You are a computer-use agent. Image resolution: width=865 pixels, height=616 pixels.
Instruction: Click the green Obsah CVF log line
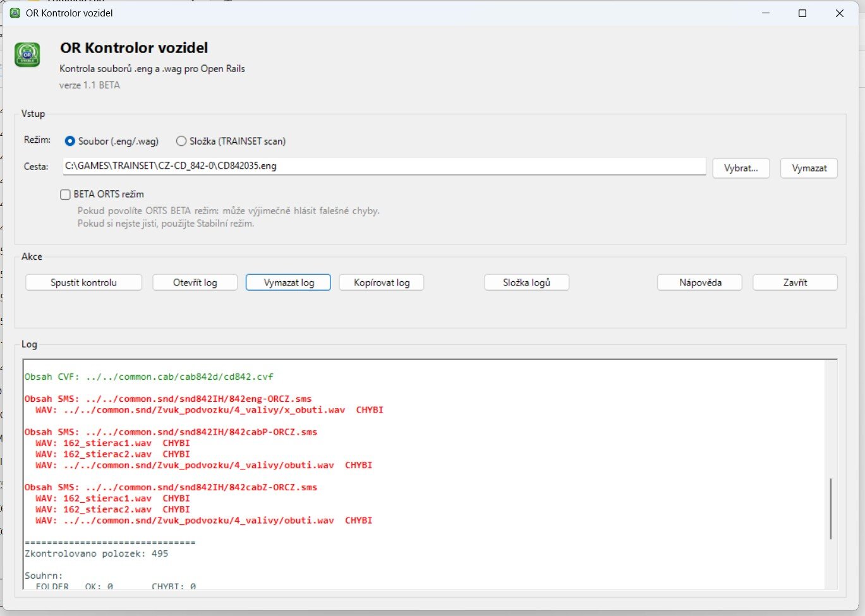[x=149, y=377]
